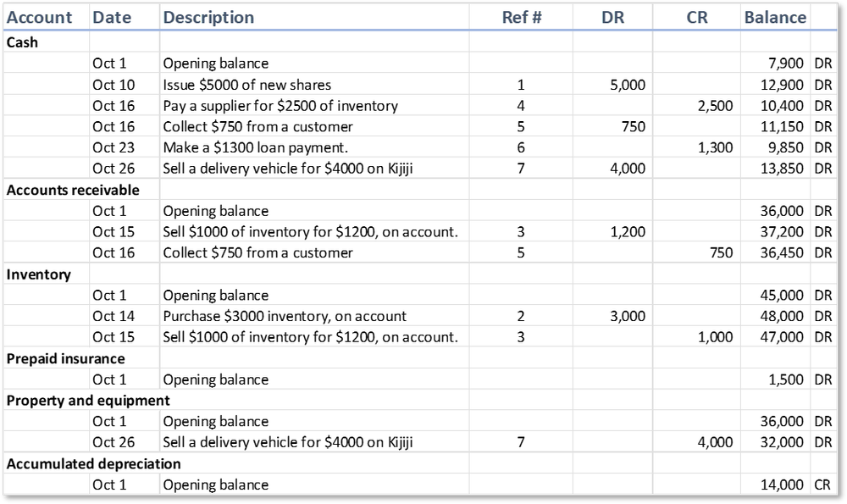Click the 9,850 balance cell
The width and height of the screenshot is (847, 504).
(786, 147)
